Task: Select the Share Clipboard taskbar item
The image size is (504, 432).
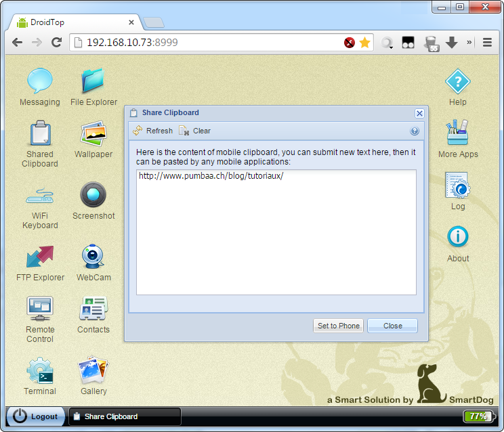Action: pos(125,416)
